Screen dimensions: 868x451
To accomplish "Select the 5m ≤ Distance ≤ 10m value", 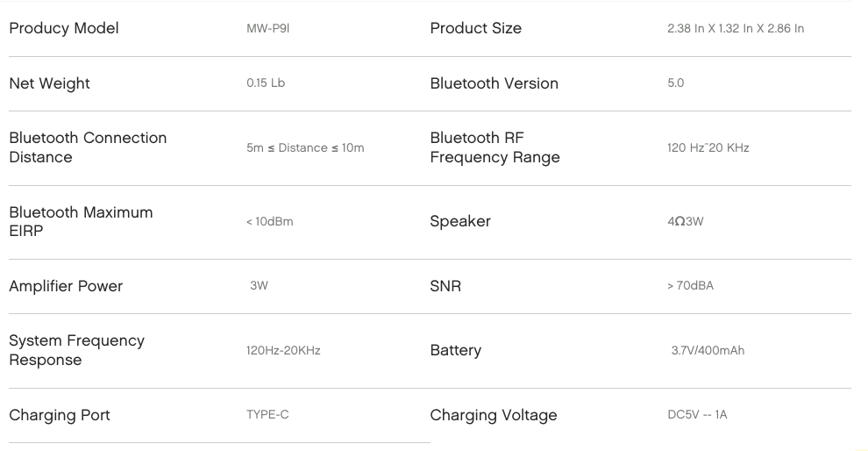I will click(305, 148).
